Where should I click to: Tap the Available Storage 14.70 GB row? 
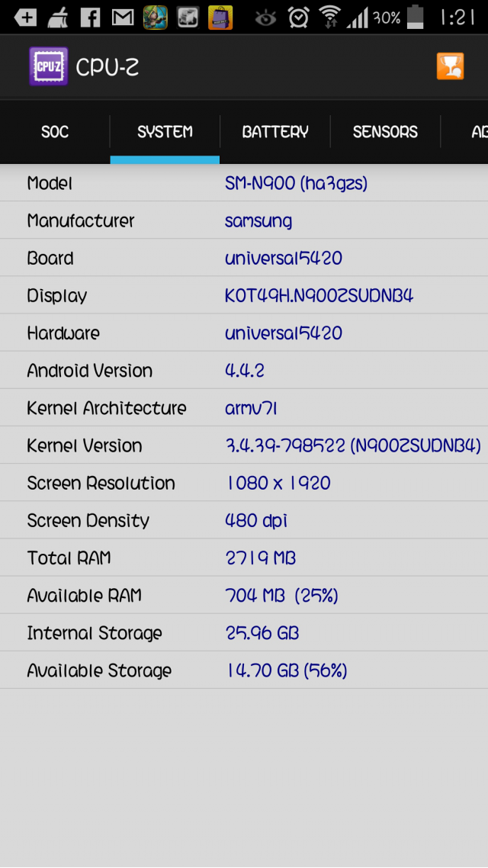tap(244, 670)
